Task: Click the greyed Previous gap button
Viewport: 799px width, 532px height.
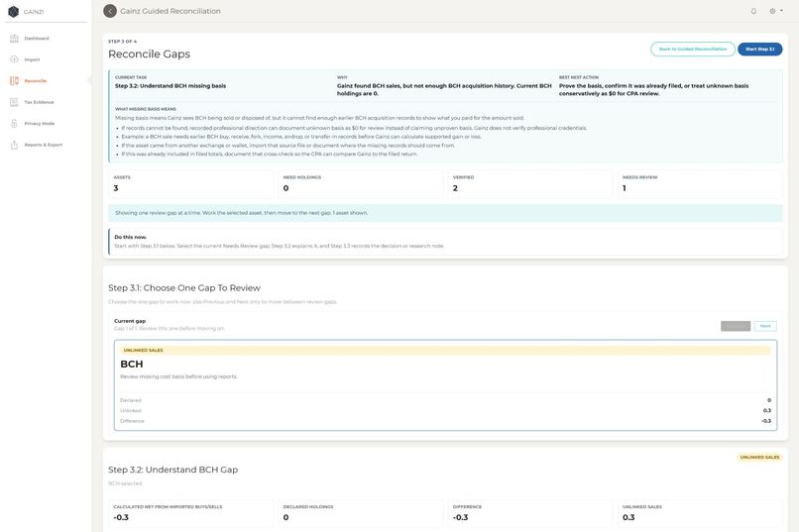Action: (736, 326)
